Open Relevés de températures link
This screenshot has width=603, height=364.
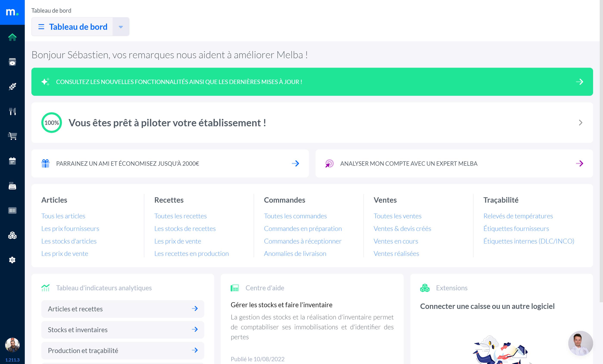click(x=518, y=216)
